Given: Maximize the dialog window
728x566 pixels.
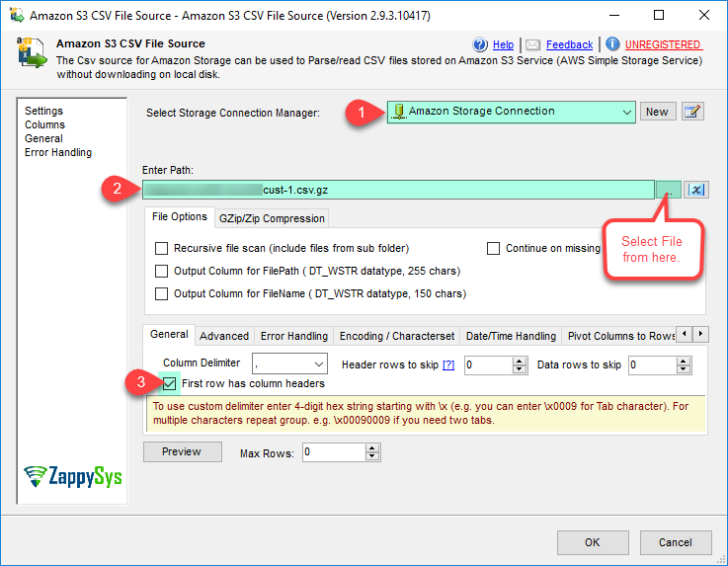Looking at the screenshot, I should (x=658, y=15).
